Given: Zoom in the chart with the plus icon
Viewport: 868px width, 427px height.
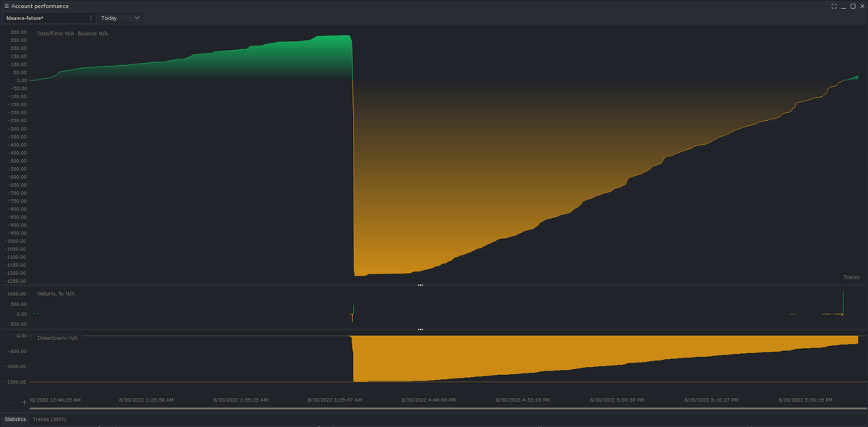Looking at the screenshot, I should 24,402.
